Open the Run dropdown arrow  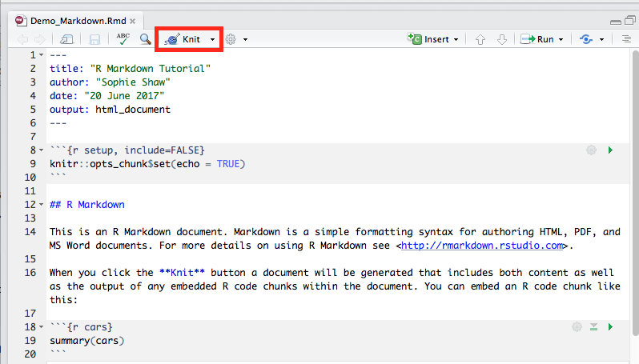[561, 39]
